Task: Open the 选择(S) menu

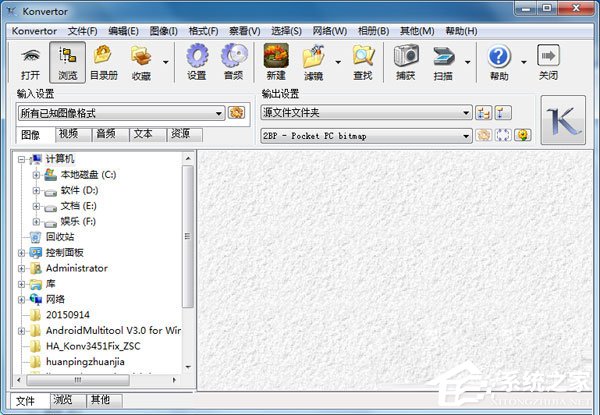Action: [x=286, y=31]
